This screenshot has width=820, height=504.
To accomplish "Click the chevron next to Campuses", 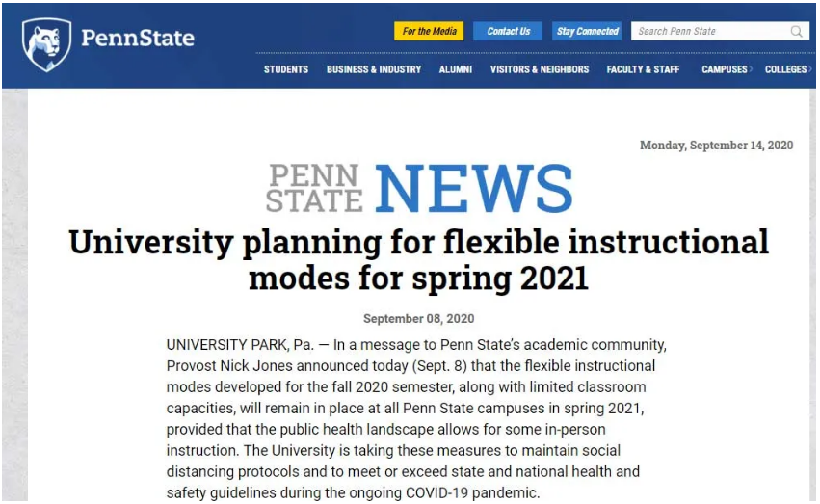I will 751,69.
